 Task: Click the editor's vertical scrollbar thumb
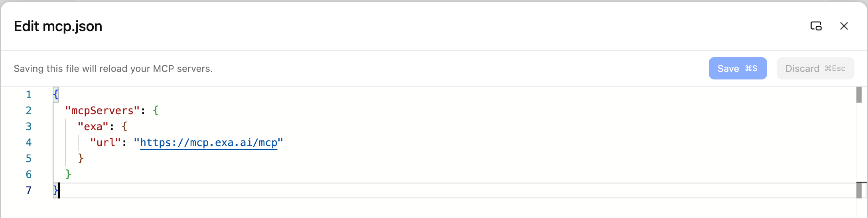(x=859, y=95)
